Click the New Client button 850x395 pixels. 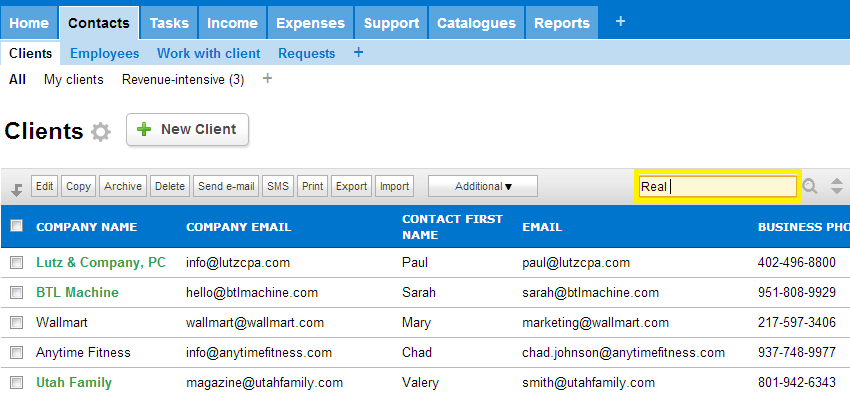pos(188,129)
